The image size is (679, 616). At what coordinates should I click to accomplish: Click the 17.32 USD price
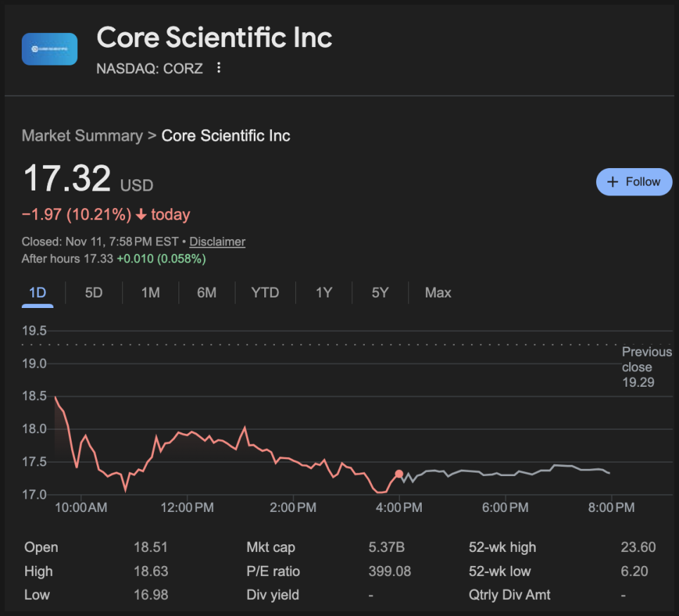point(67,179)
